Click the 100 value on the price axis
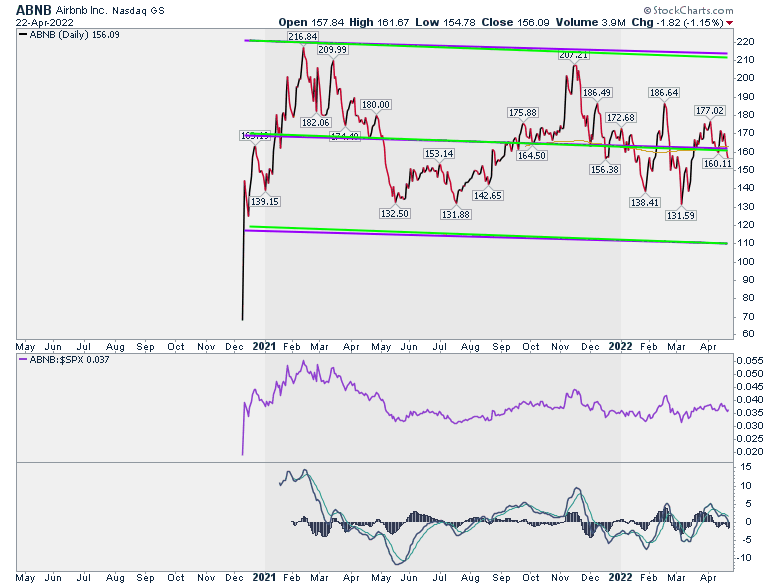The width and height of the screenshot is (780, 586). point(746,262)
